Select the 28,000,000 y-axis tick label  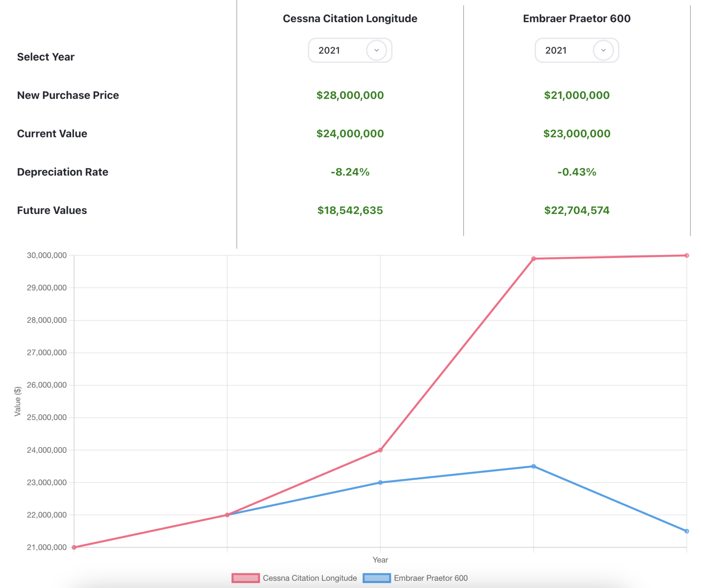click(47, 320)
